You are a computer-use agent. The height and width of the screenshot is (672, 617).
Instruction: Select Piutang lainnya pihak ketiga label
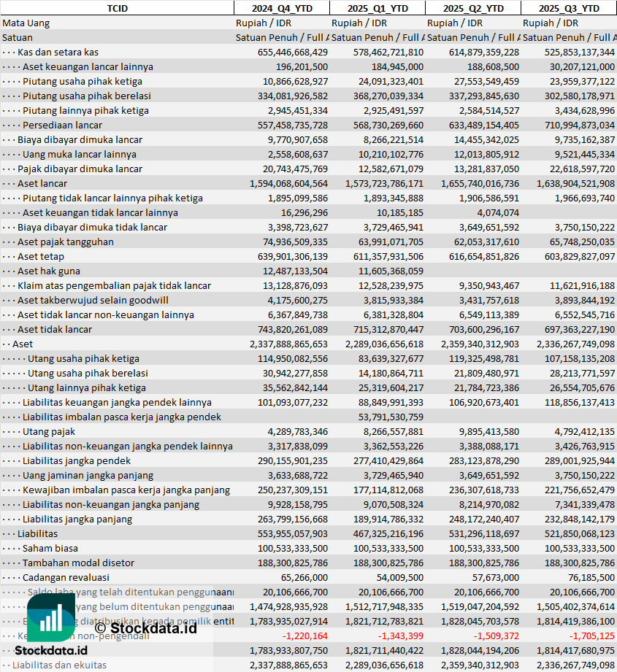pos(85,110)
